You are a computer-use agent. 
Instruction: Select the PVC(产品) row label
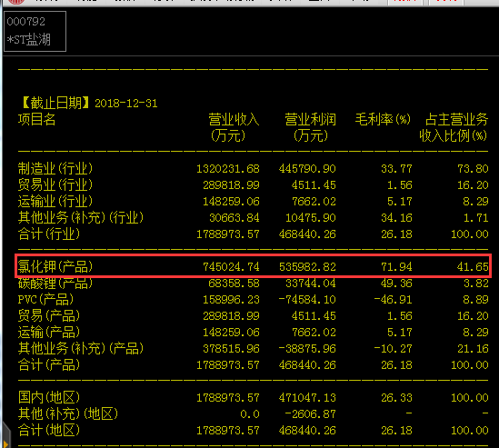coord(45,299)
